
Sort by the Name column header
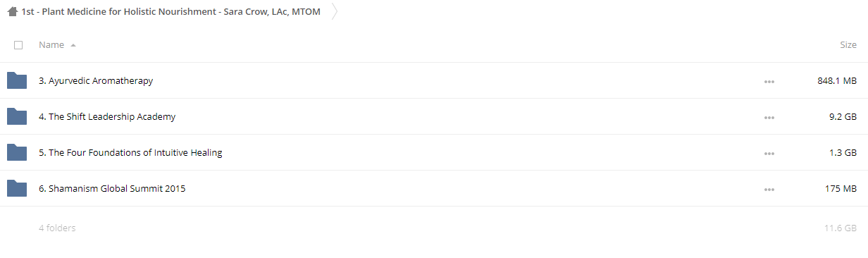(x=51, y=45)
